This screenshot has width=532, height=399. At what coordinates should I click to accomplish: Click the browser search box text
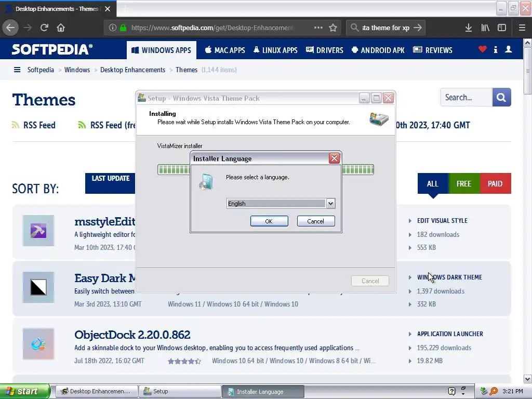(386, 28)
